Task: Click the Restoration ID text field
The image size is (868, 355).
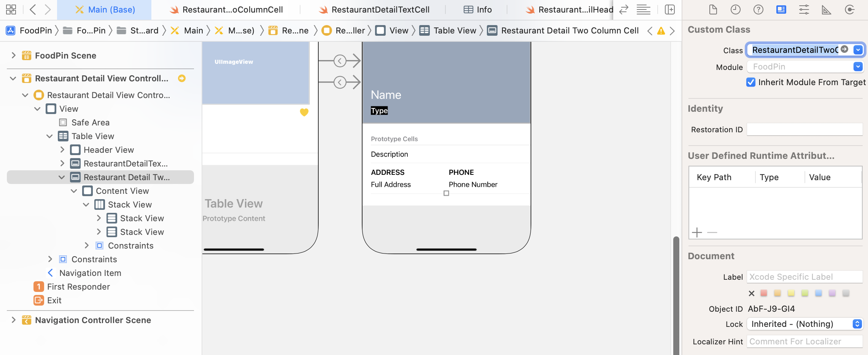Action: tap(804, 130)
